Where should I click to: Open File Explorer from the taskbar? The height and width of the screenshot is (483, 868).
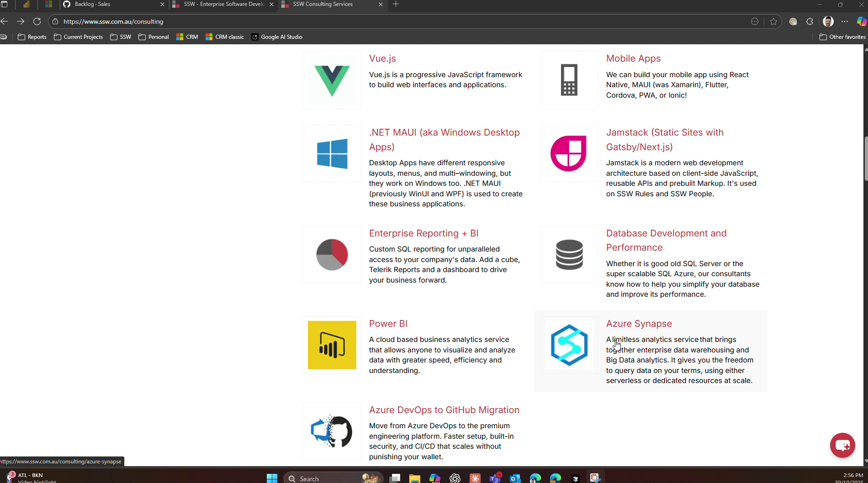click(415, 478)
